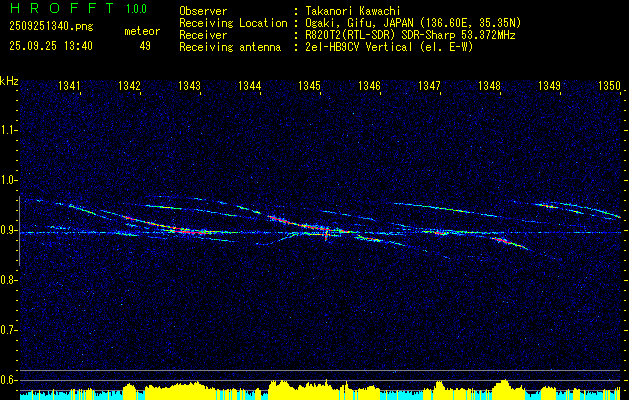This screenshot has height=400, width=629.
Task: Click the 1350 time label
Action: 609,86
